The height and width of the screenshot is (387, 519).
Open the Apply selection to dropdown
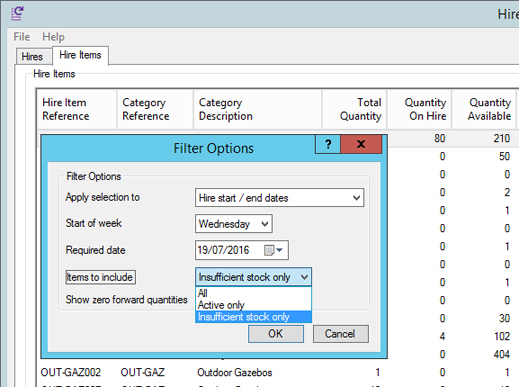279,198
